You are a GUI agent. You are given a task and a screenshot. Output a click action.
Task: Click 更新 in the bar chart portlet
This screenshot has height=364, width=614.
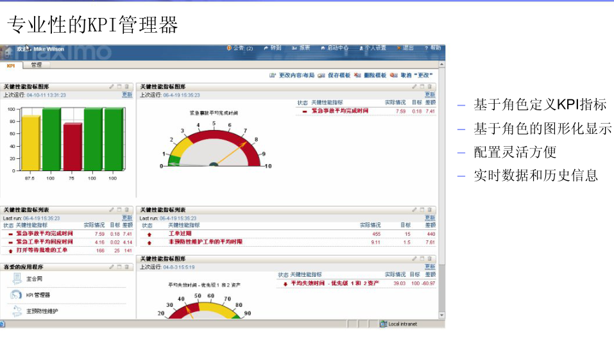(x=127, y=95)
